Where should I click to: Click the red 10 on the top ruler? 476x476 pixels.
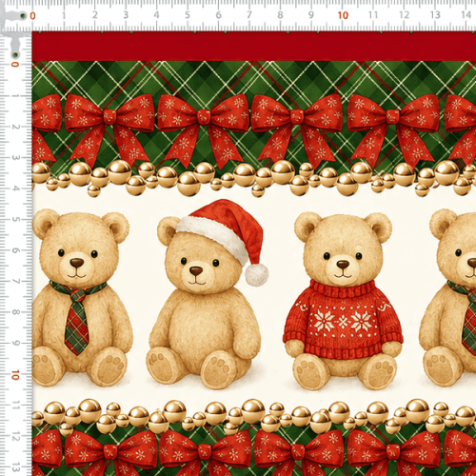coord(343,15)
